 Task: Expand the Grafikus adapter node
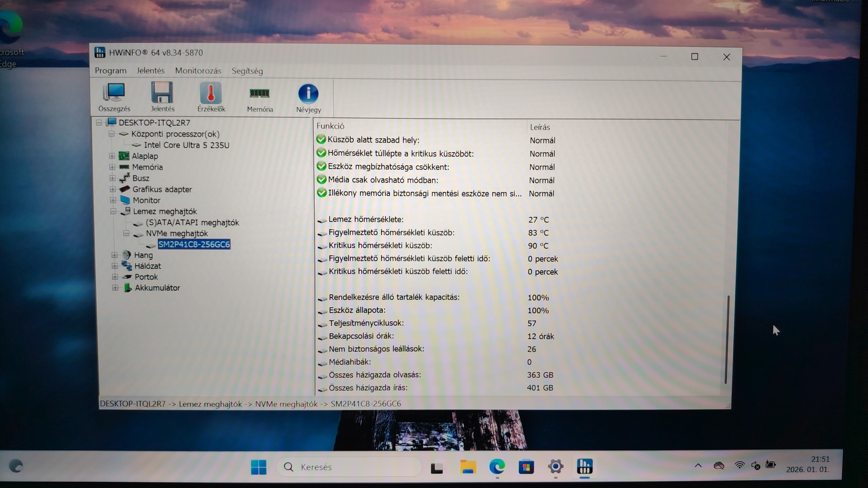point(112,189)
